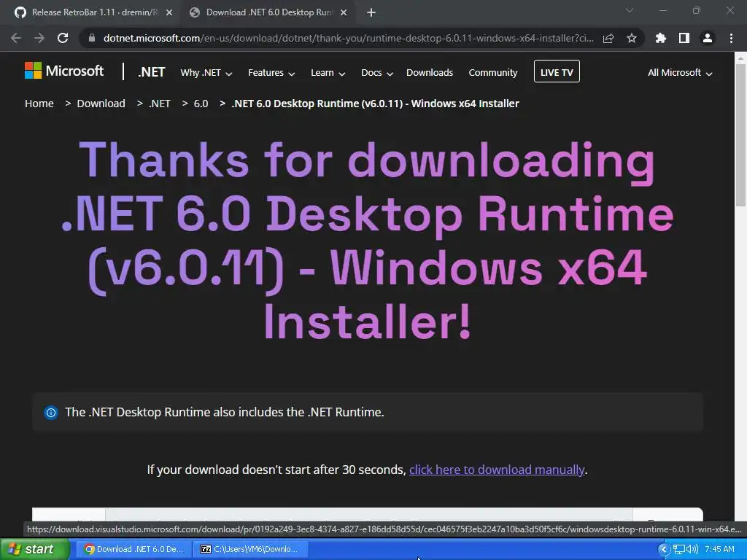The image size is (747, 560).
Task: Go to the .NET home link
Action: pos(152,72)
